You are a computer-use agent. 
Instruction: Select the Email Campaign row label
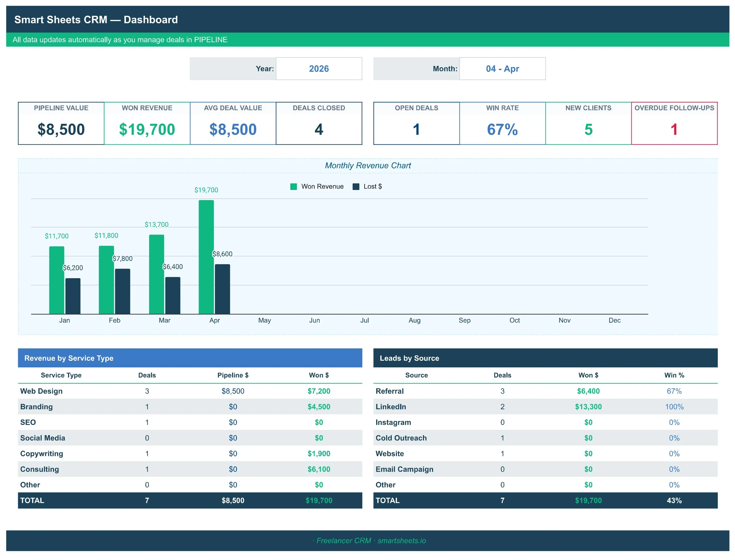(x=405, y=469)
